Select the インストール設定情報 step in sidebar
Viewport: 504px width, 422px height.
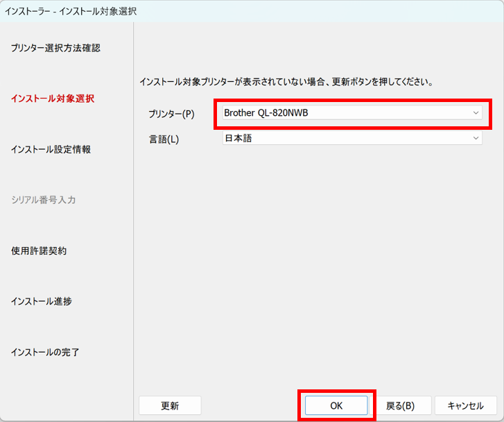point(51,149)
